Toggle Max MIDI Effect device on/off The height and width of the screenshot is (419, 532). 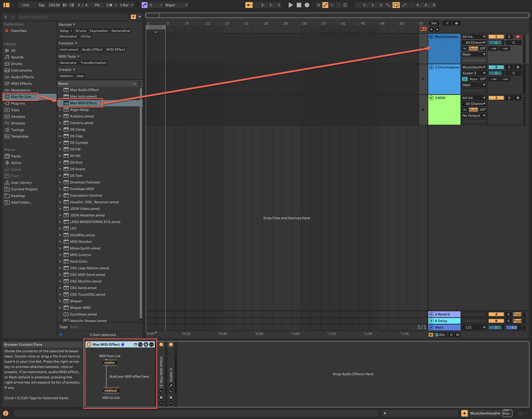(89, 344)
